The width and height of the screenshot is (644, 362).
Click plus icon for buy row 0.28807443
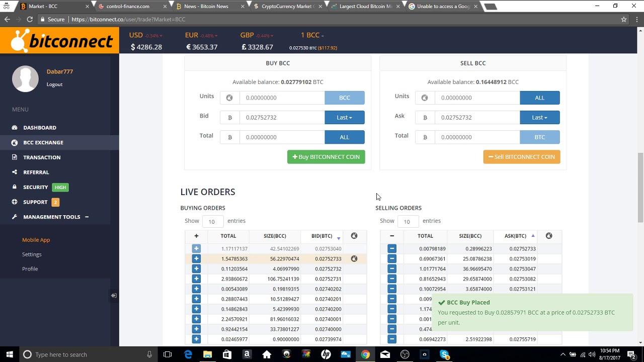click(x=196, y=299)
